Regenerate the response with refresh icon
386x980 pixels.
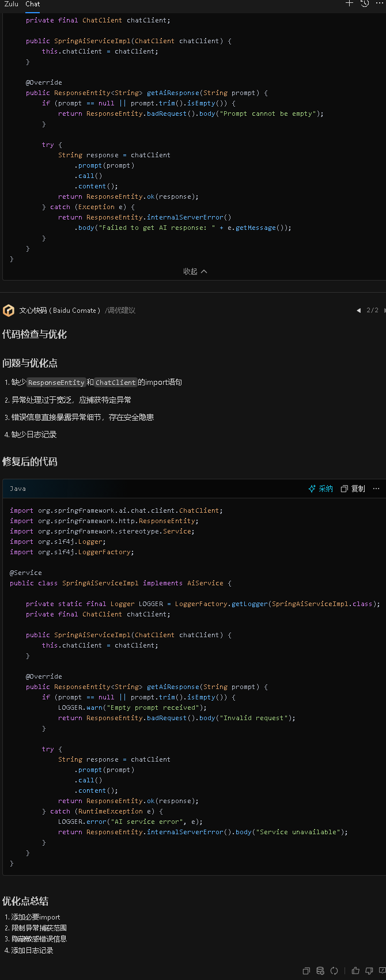point(334,971)
